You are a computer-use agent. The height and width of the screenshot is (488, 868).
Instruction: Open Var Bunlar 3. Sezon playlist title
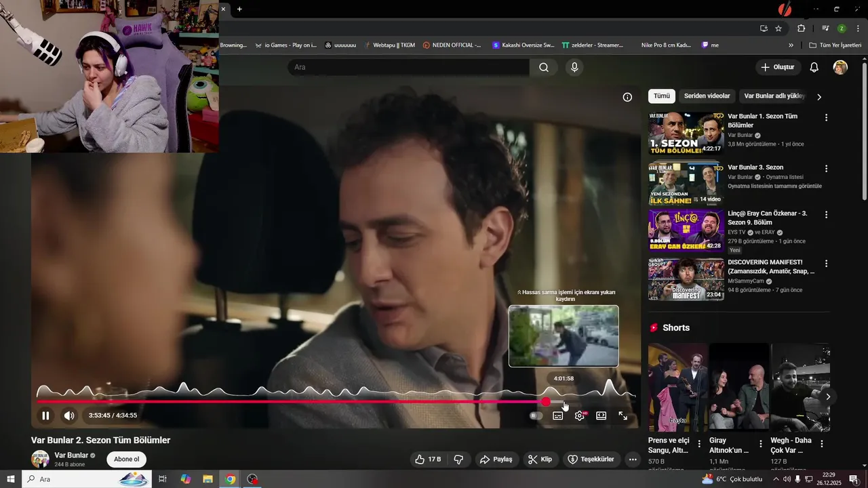click(x=755, y=167)
